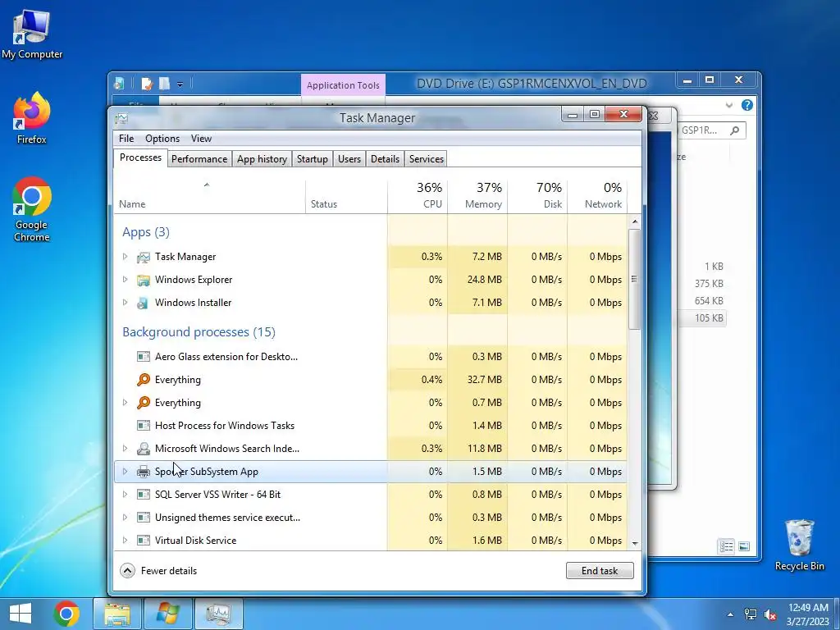Open the Recycle Bin on the desktop

click(799, 545)
